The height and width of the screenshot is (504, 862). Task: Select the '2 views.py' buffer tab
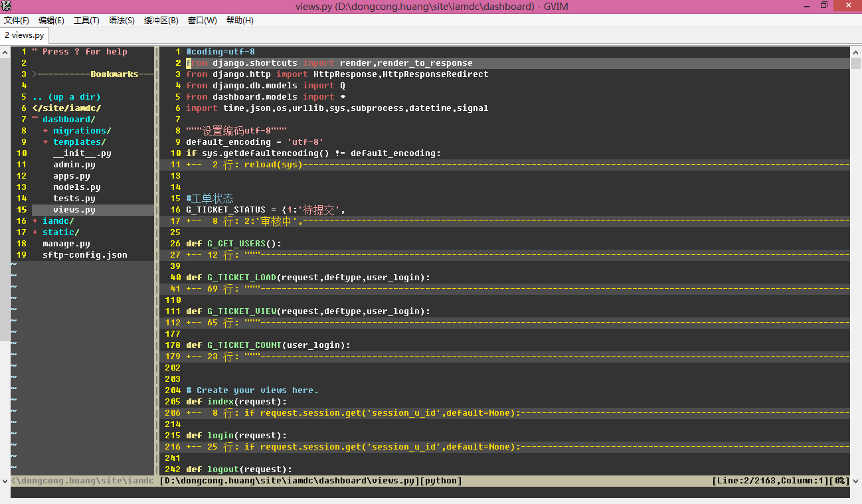24,35
